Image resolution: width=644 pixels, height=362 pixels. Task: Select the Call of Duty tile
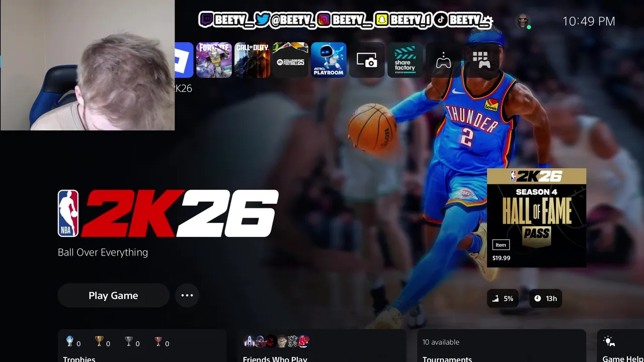tap(252, 60)
